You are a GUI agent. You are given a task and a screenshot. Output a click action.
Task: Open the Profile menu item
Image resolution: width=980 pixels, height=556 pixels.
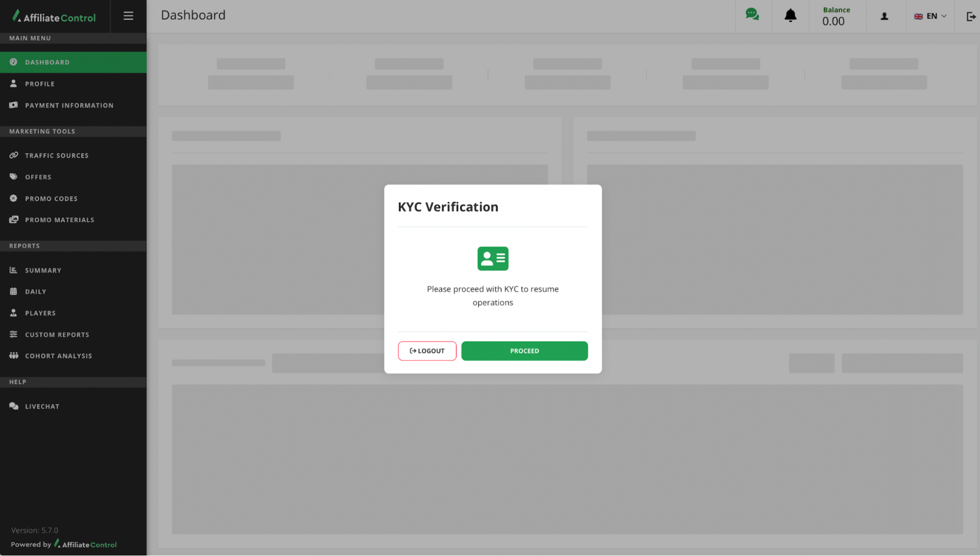tap(40, 84)
